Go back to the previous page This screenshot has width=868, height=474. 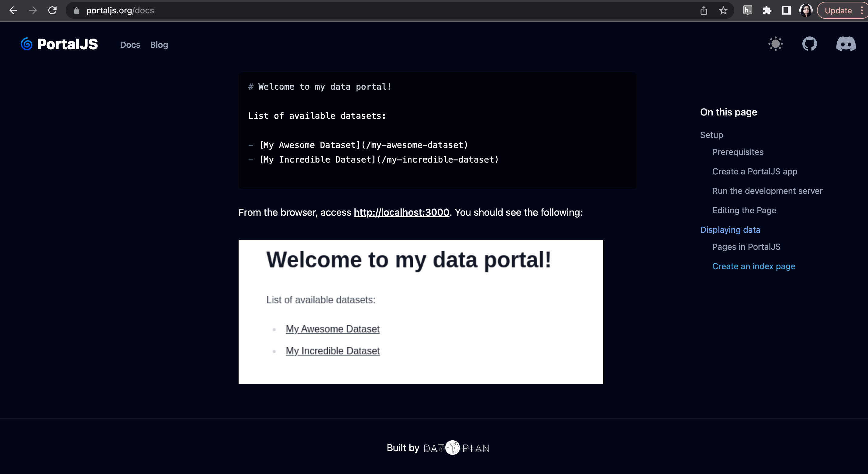click(13, 10)
